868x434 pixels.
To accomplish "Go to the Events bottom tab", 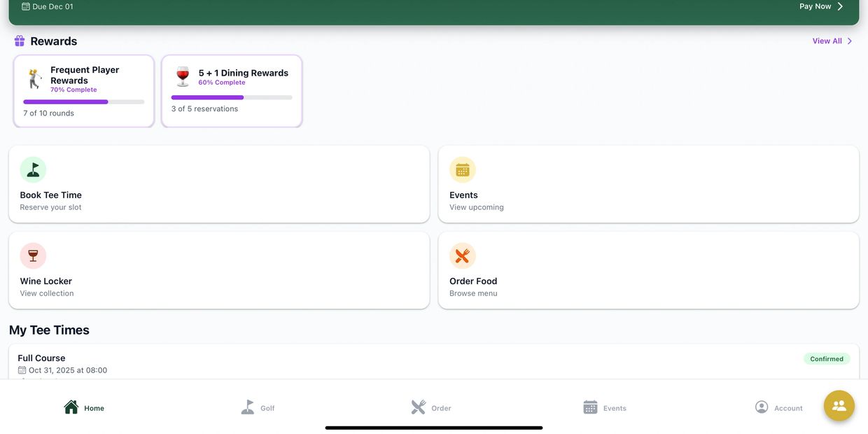I will pyautogui.click(x=604, y=407).
